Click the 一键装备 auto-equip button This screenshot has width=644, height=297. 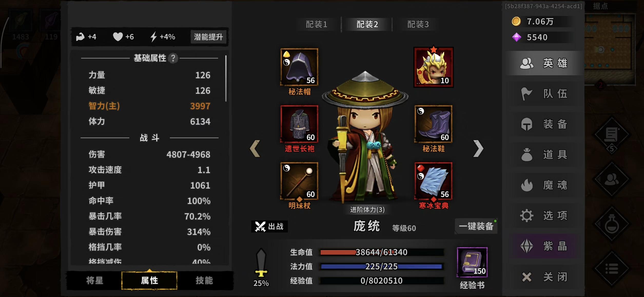(x=476, y=226)
